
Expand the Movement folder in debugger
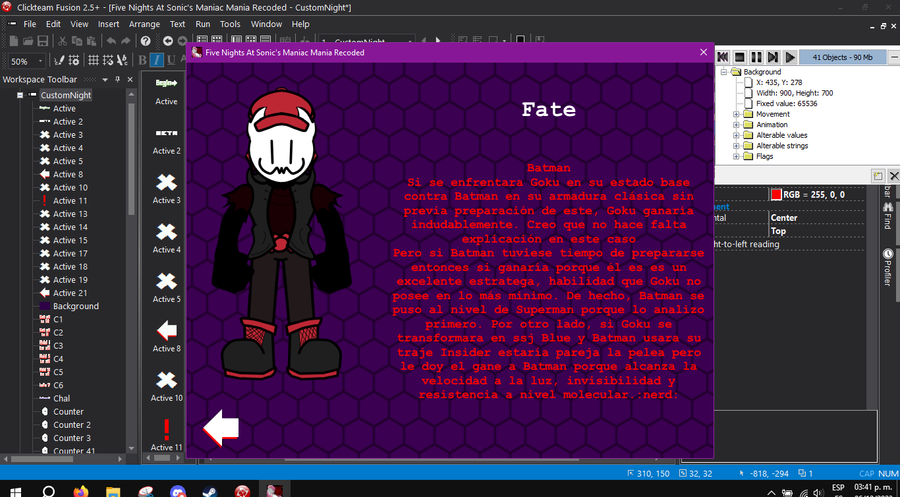coord(736,114)
